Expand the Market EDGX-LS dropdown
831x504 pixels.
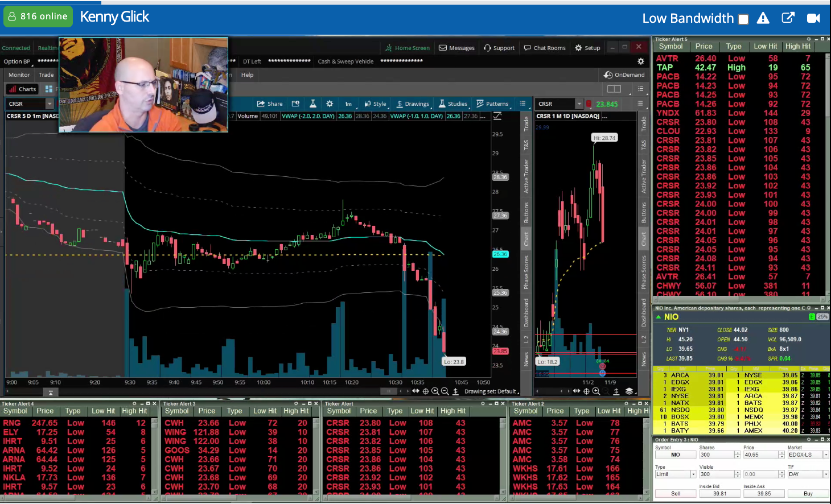[825, 455]
